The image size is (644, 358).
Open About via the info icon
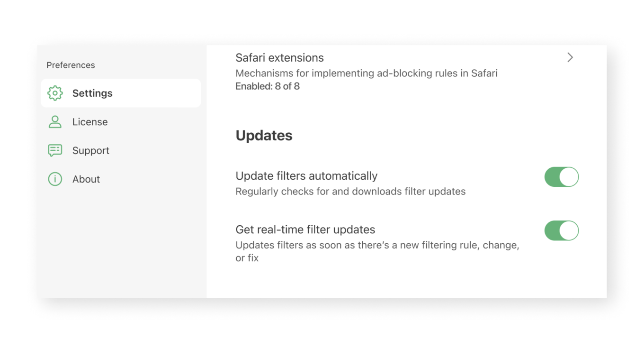pyautogui.click(x=54, y=179)
